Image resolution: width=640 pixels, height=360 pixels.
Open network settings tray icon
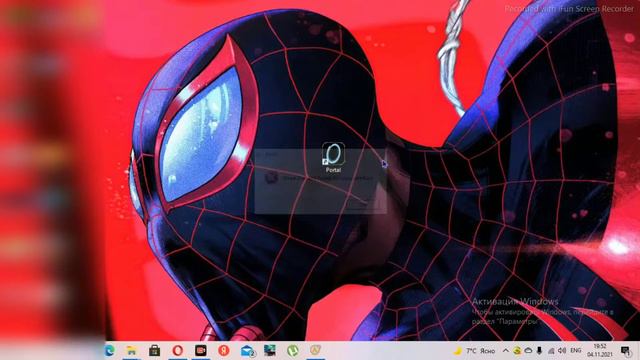pos(551,351)
